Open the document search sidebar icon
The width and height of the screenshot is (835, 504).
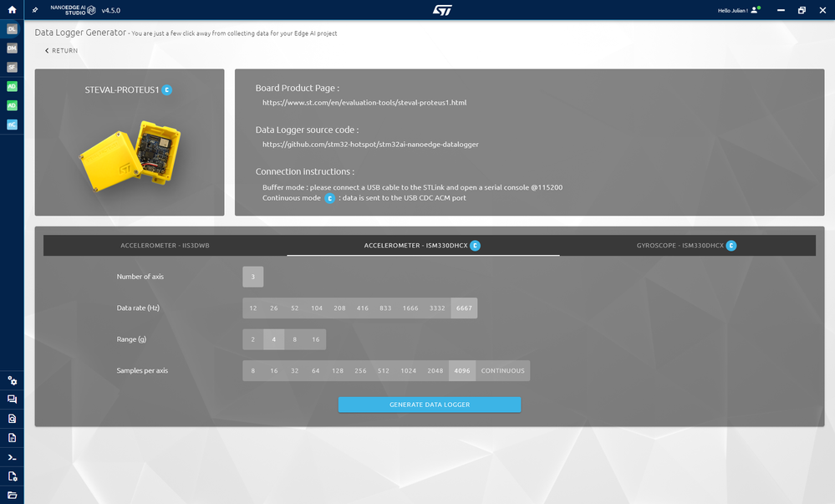point(12,419)
